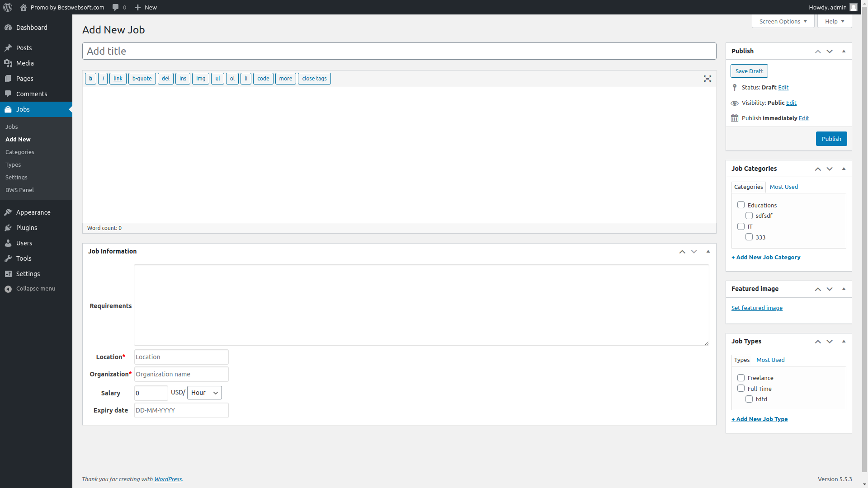The width and height of the screenshot is (868, 488).
Task: Toggle distraction-free writing mode icon
Action: pos(708,79)
